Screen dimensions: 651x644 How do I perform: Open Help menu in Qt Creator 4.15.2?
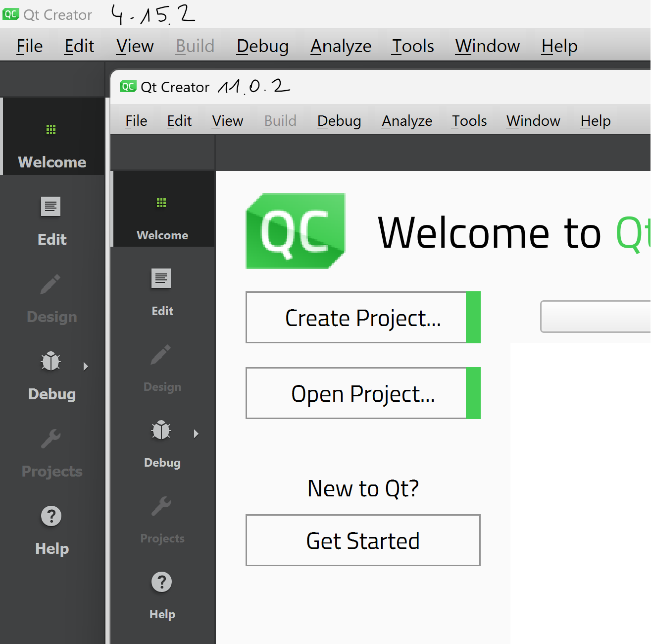pos(559,46)
